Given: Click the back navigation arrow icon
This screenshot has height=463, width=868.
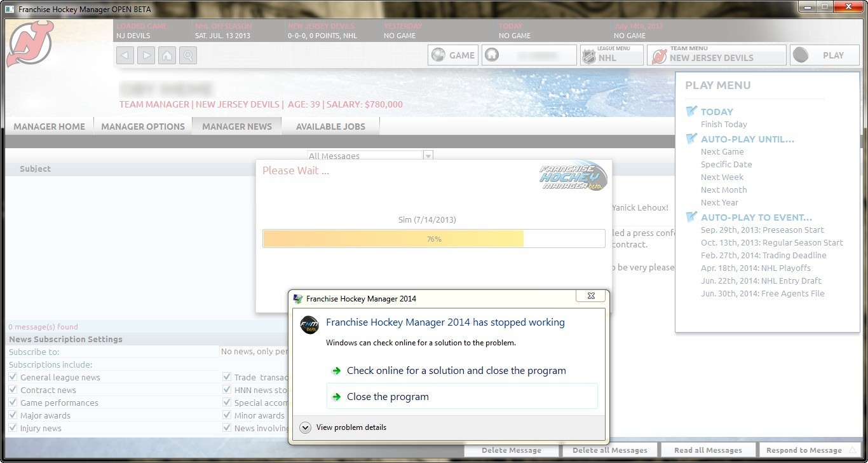Looking at the screenshot, I should tap(125, 55).
